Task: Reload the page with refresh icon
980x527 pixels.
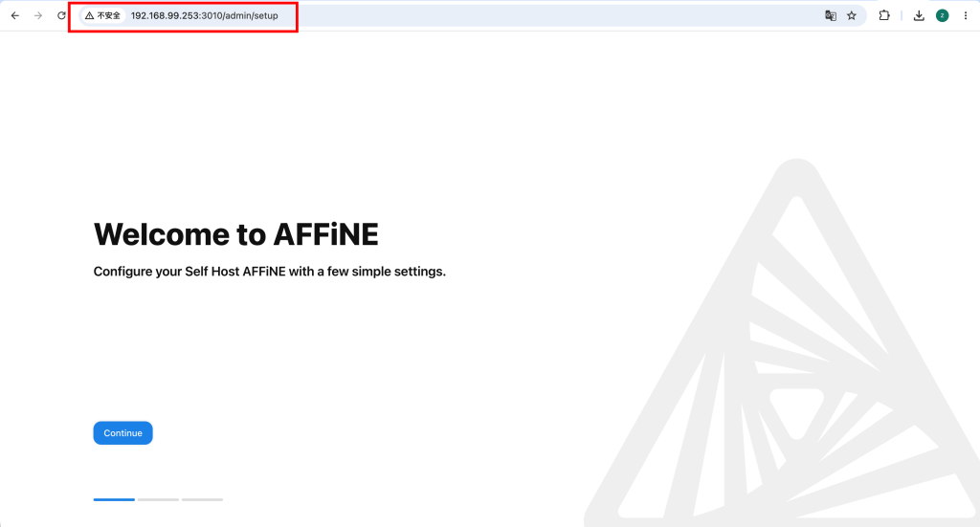Action: click(61, 15)
